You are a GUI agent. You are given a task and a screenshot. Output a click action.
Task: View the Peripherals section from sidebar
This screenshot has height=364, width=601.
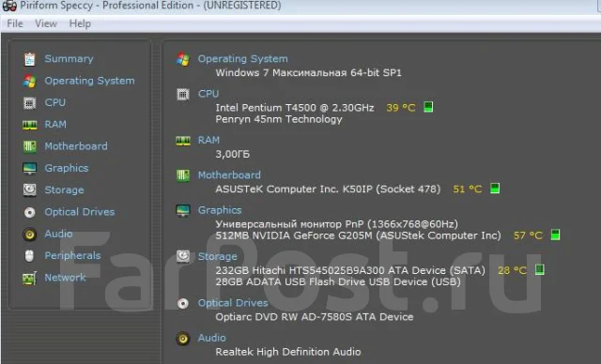pyautogui.click(x=73, y=255)
